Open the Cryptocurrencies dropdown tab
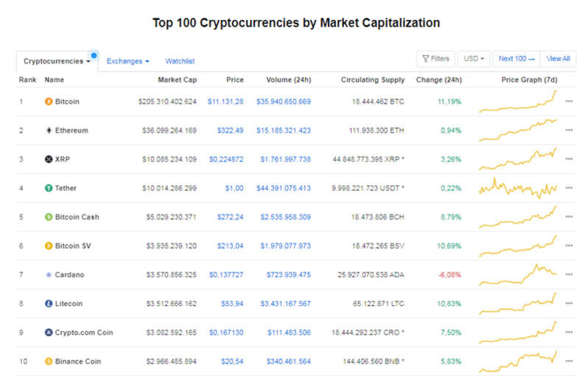This screenshot has width=588, height=376. 57,61
